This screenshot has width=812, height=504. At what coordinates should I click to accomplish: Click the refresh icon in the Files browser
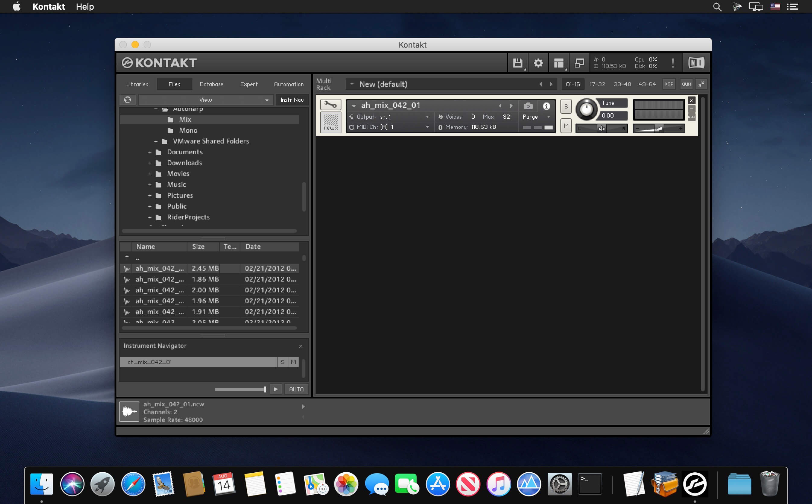(127, 100)
